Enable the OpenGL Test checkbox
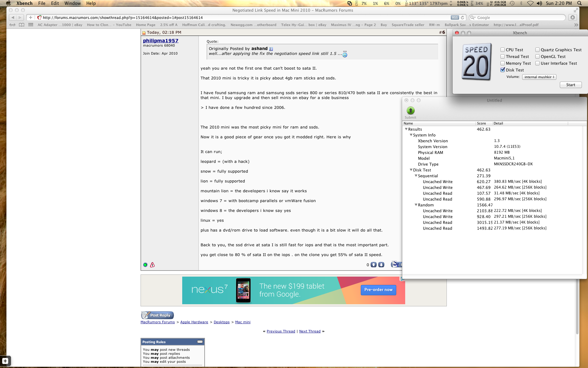 537,56
